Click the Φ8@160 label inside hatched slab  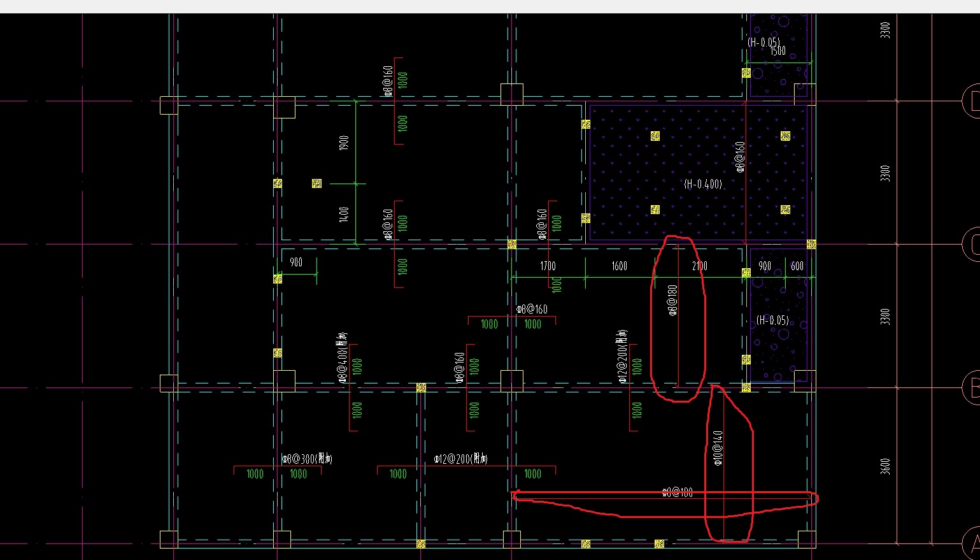coord(740,157)
